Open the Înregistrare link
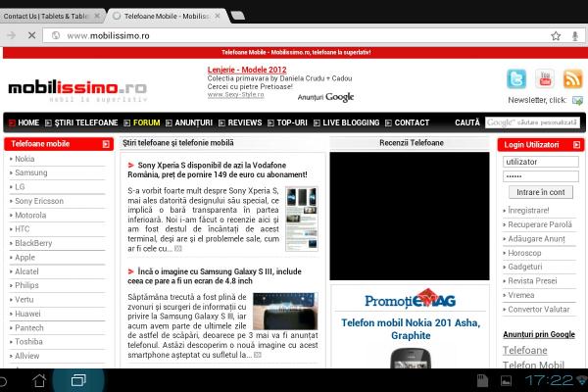The height and width of the screenshot is (392, 588). pos(528,211)
